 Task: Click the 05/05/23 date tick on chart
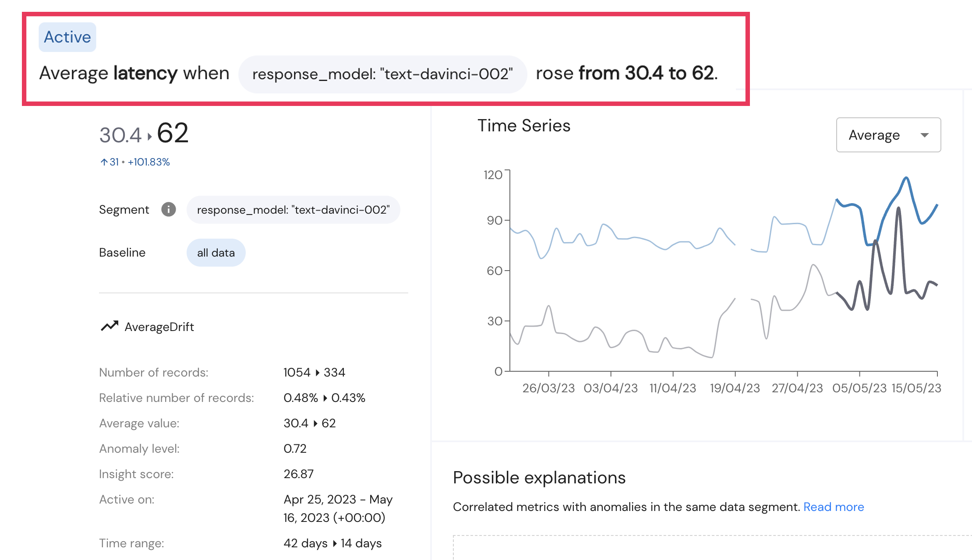point(859,388)
